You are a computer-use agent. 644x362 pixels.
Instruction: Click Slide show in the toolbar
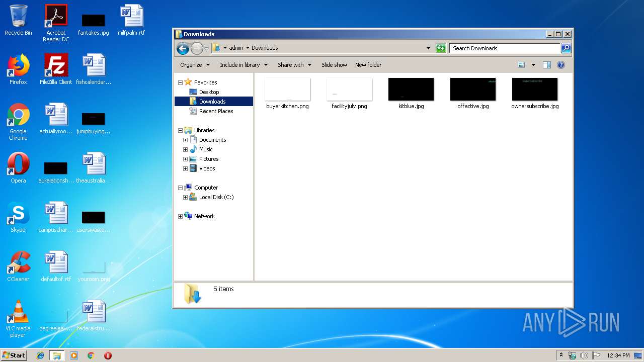tap(334, 65)
